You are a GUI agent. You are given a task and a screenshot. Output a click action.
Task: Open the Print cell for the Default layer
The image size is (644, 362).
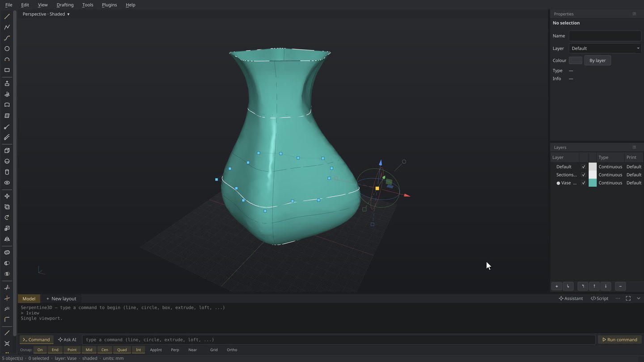pos(634,167)
